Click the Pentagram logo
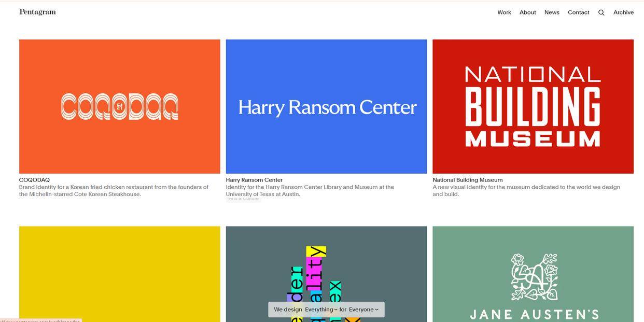This screenshot has width=644, height=322. (37, 12)
